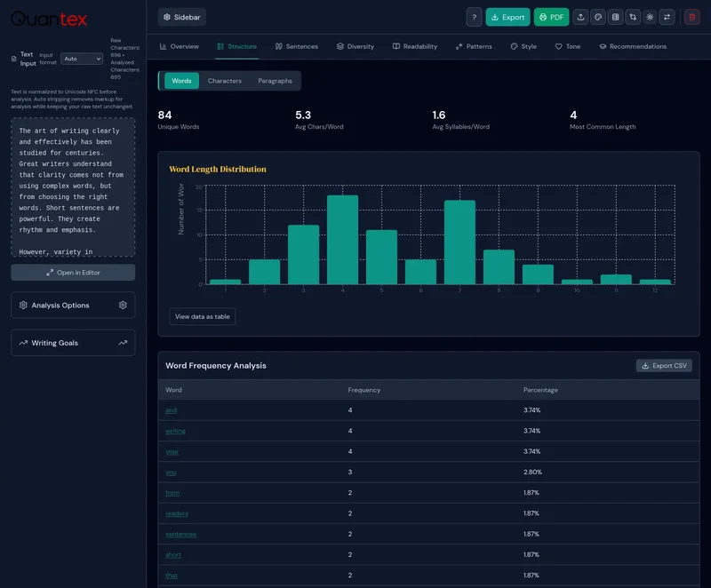Viewport: 711px width, 588px height.
Task: Expand the Writing Goals panel
Action: click(x=73, y=343)
